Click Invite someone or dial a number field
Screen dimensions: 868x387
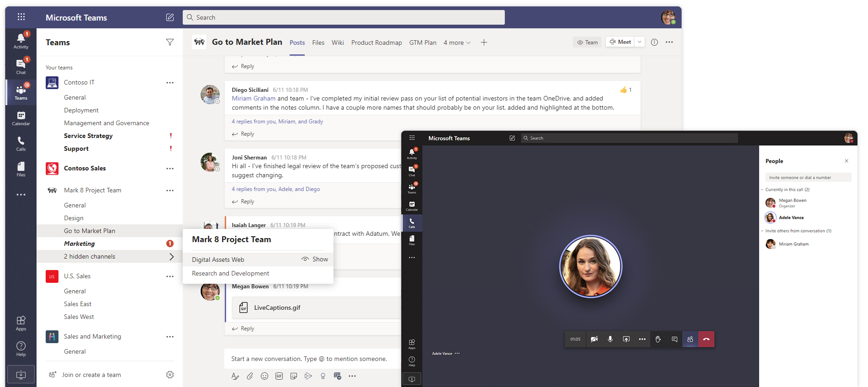coord(808,177)
